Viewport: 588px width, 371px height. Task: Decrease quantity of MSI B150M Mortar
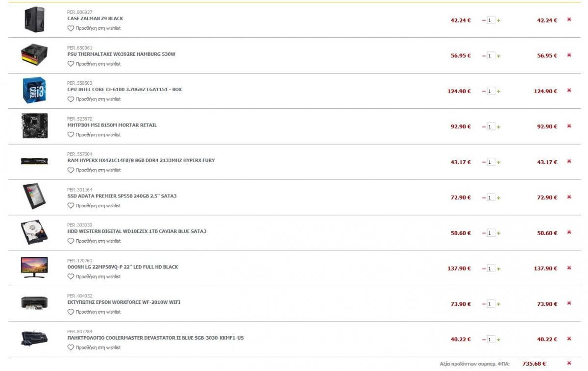tap(484, 127)
